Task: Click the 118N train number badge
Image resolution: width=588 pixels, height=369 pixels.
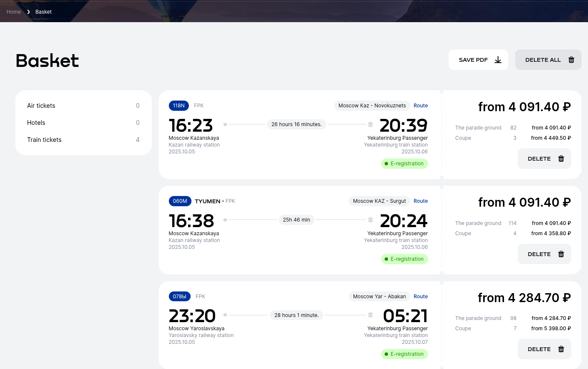Action: [x=179, y=106]
